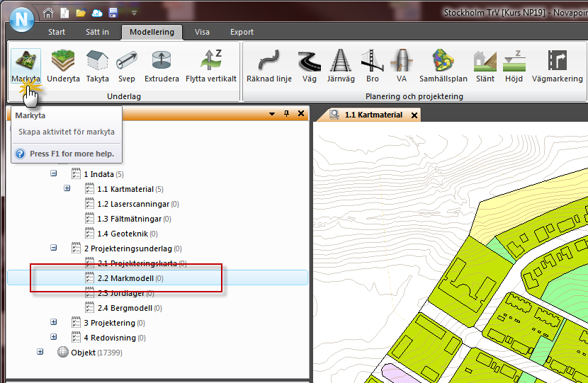Open the Flytta vertikalt tool
Viewport: 588px width, 383px height.
tap(211, 65)
